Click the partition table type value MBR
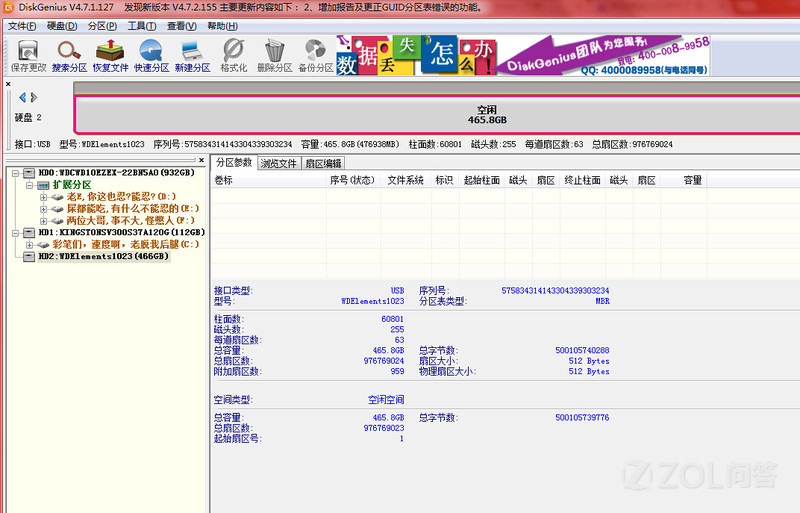This screenshot has width=800, height=513. (603, 301)
